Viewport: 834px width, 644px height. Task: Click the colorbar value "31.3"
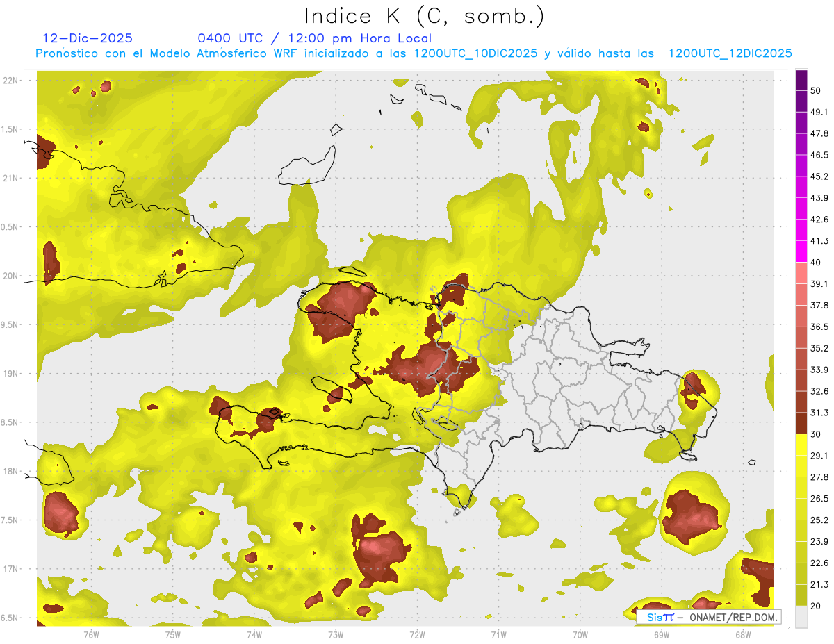819,413
